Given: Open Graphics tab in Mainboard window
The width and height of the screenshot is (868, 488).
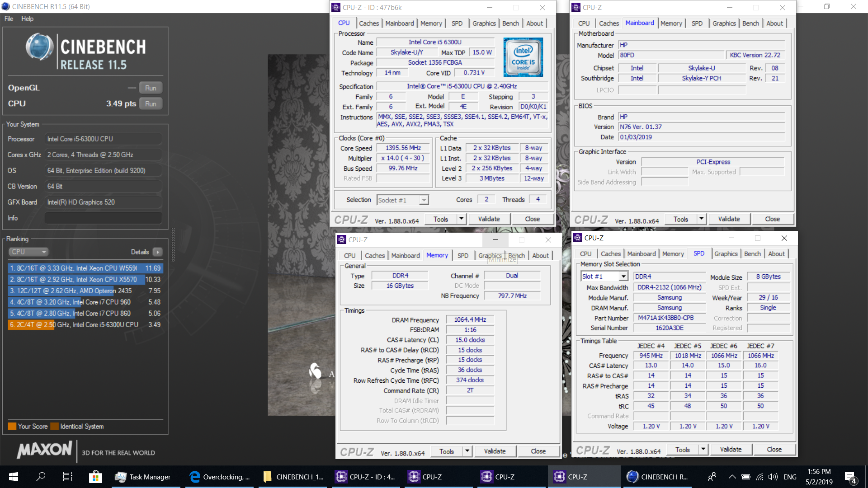Looking at the screenshot, I should (724, 23).
